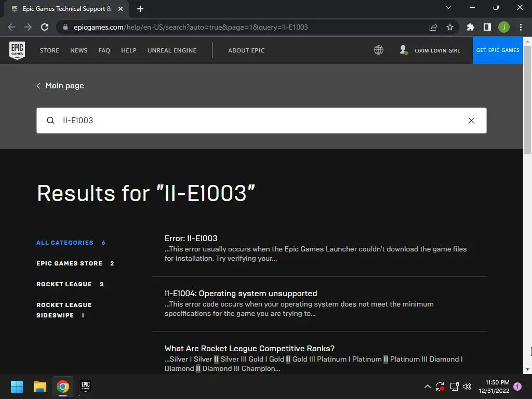Click the browser address bar URL
This screenshot has height=399, width=532.
point(191,27)
